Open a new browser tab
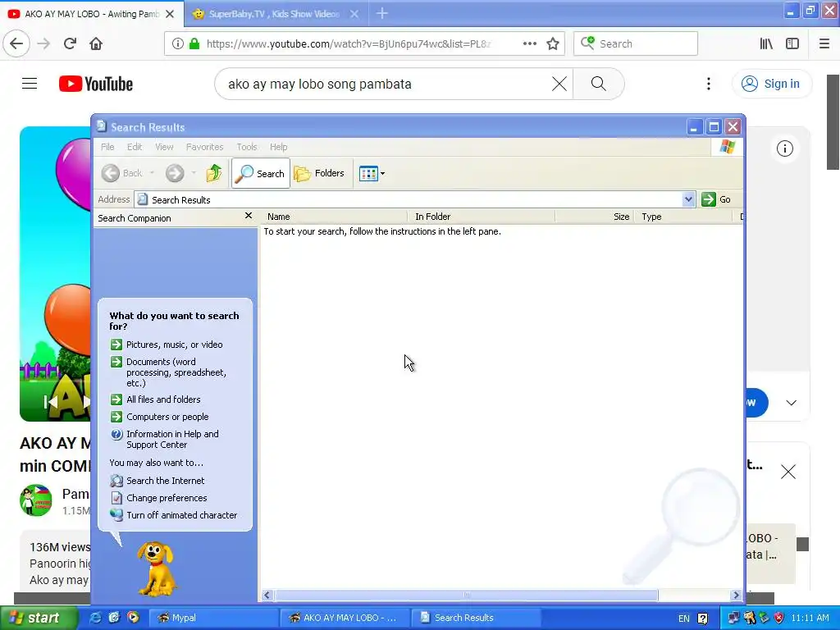The image size is (840, 630). [382, 13]
